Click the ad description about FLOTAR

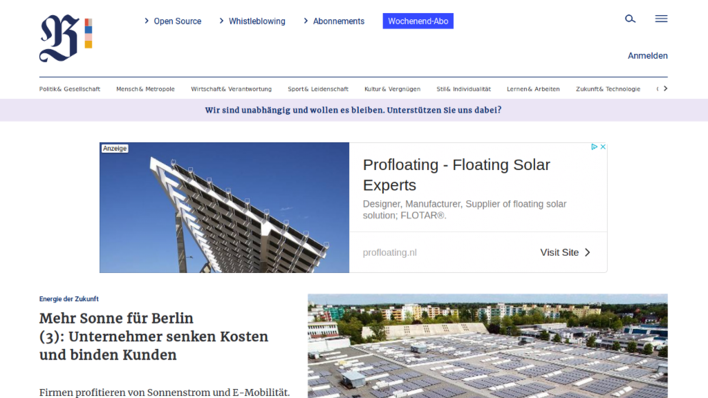464,210
